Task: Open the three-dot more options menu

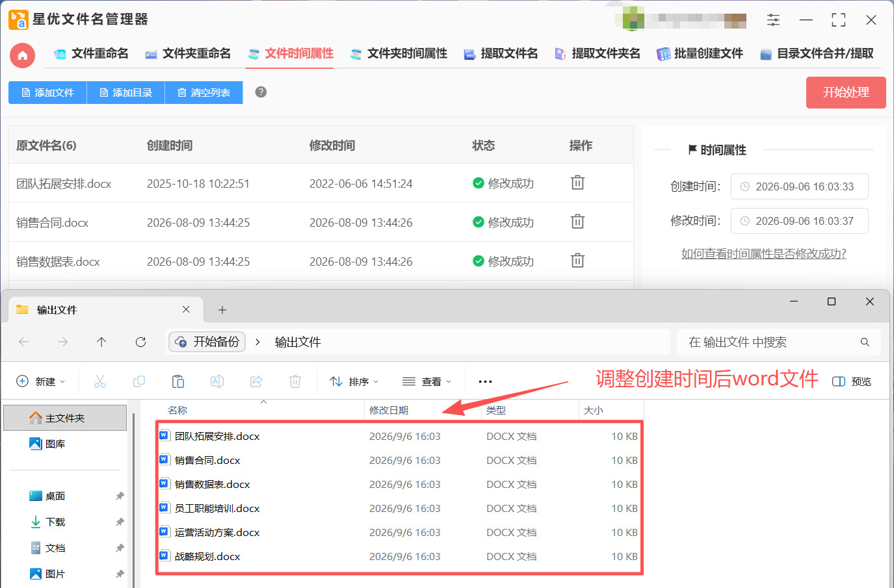Action: [x=485, y=381]
